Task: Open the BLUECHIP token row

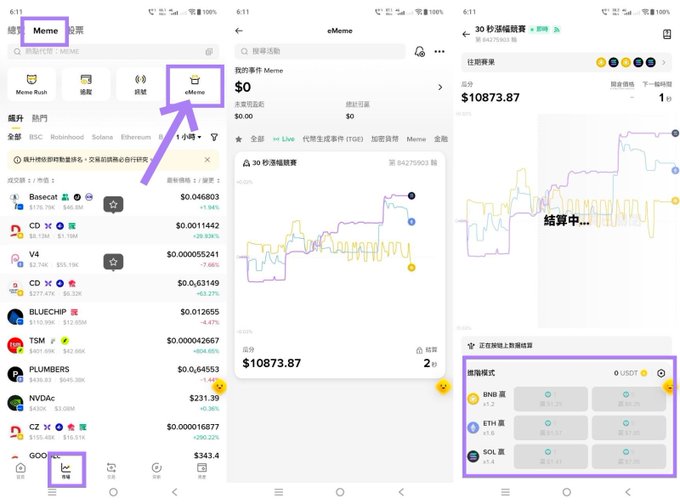Action: click(113, 317)
